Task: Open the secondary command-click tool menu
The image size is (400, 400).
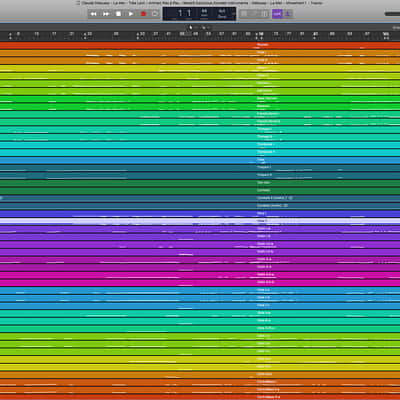Action: pos(204,27)
